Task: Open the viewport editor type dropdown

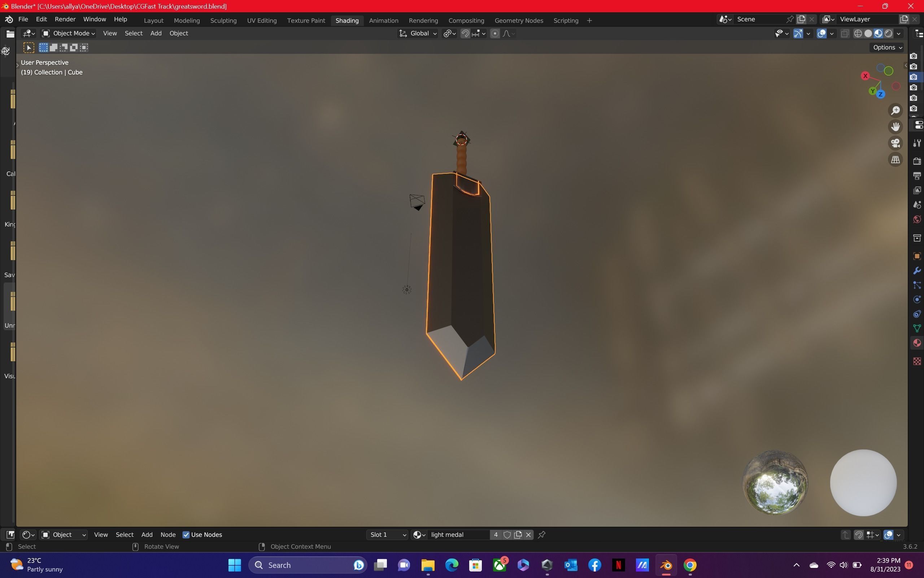Action: tap(29, 34)
